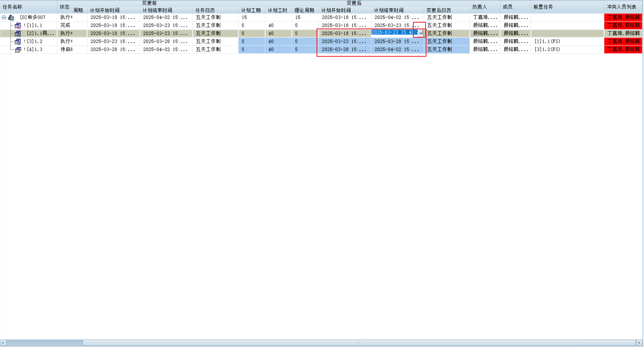This screenshot has width=644, height=347.
Task: Click the 计划工时 cell 40 in the [4]1.3 row
Action: pos(278,49)
